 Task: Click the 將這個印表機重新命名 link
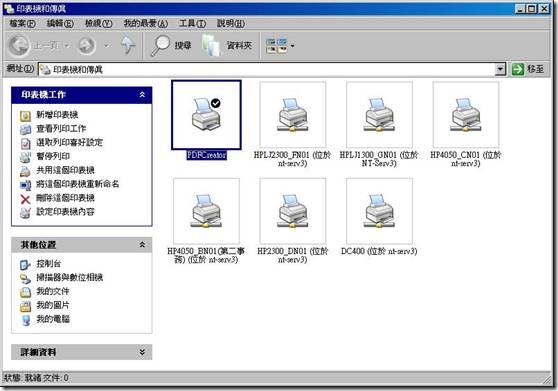pyautogui.click(x=78, y=184)
